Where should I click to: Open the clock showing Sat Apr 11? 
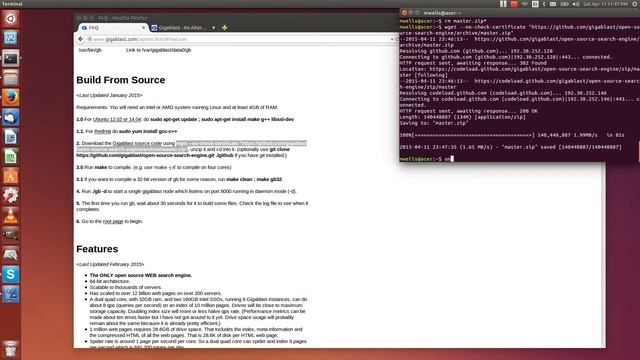pos(605,4)
